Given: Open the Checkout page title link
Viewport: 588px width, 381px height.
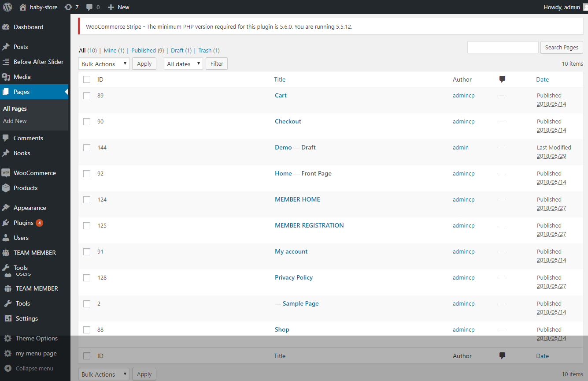Looking at the screenshot, I should click(x=288, y=121).
